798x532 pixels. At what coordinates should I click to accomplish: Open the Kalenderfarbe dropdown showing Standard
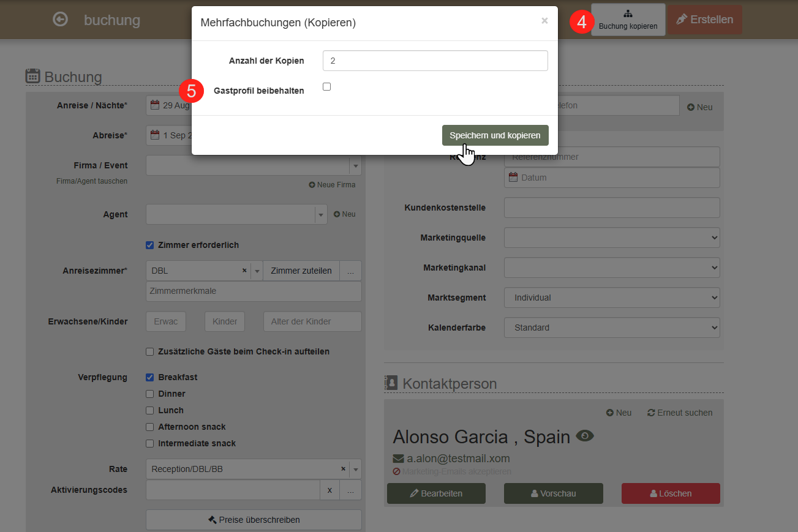(612, 328)
